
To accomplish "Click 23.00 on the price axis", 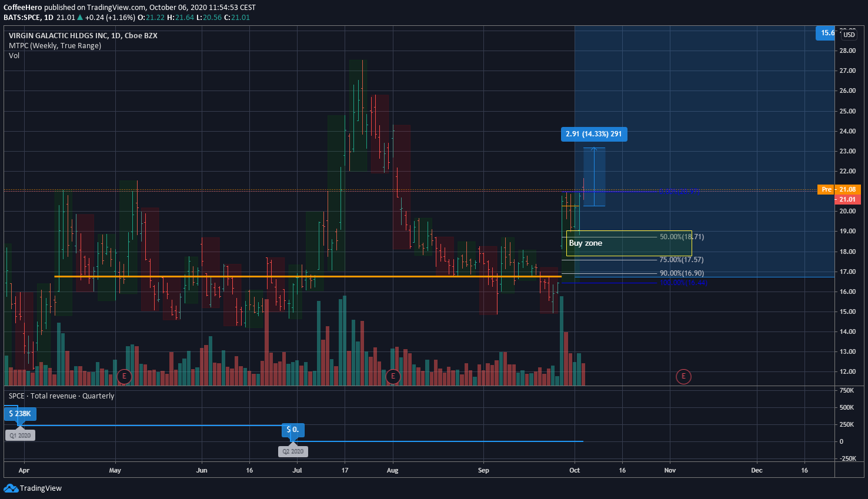I will tap(847, 151).
